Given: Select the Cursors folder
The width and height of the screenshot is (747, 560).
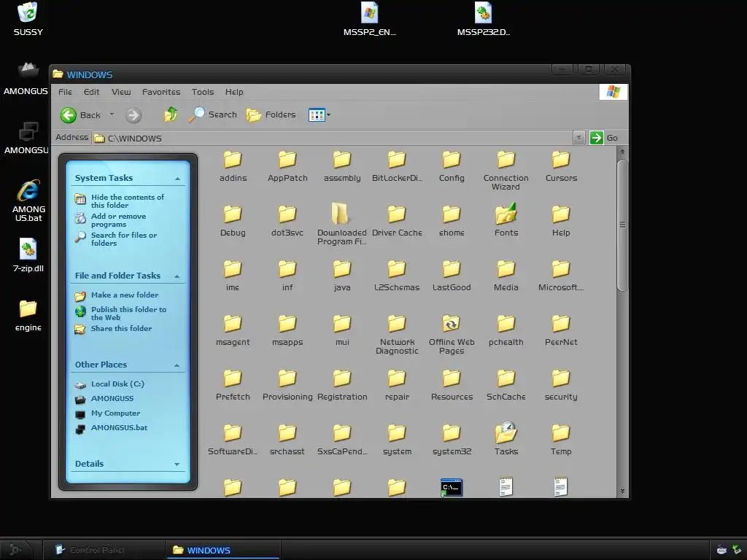Looking at the screenshot, I should 561,166.
